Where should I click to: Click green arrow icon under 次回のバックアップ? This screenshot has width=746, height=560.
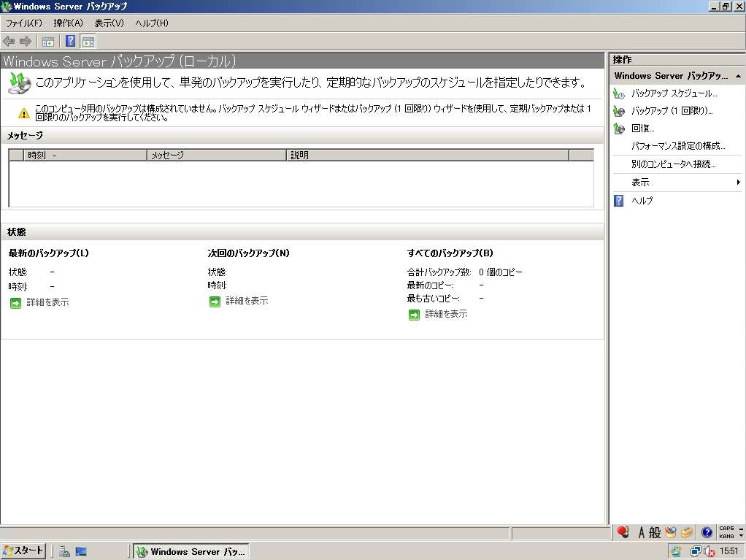(215, 302)
